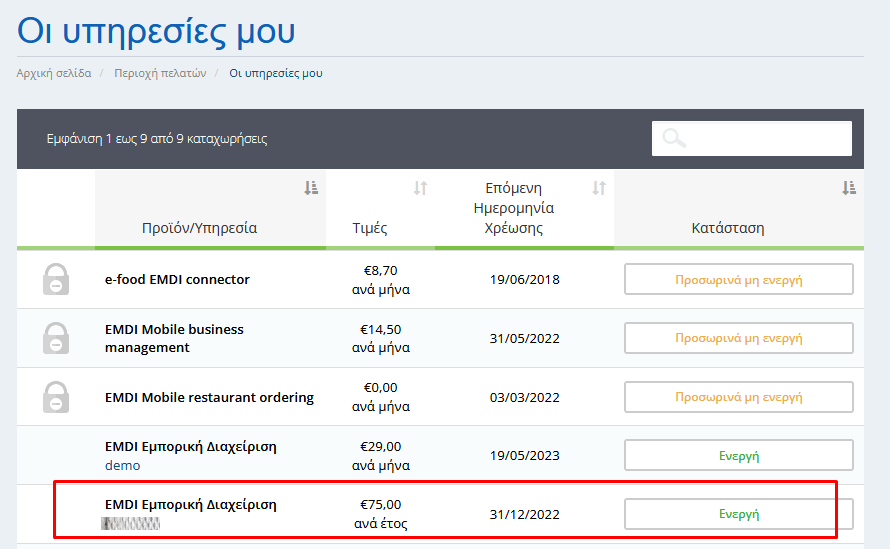890x549 pixels.
Task: Click the date 31/05/2022
Action: tap(524, 338)
